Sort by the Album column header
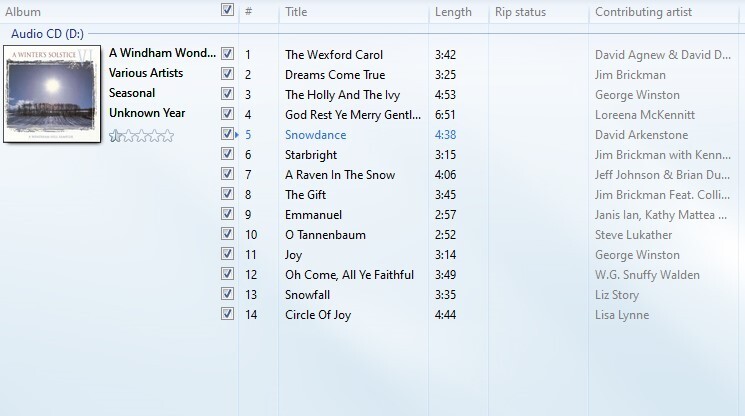Screen dimensions: 745x416 23,12
